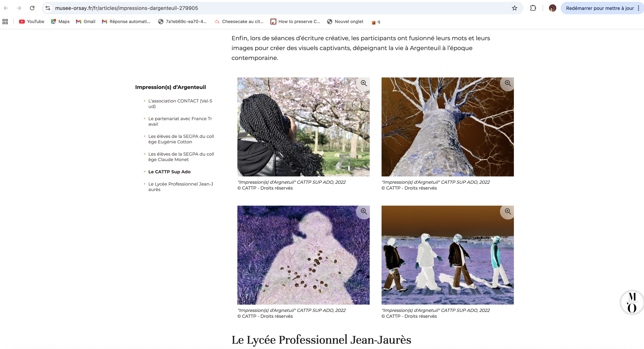The width and height of the screenshot is (644, 349).
Task: Select Le CATTP Sup Ado entry
Action: (x=169, y=172)
